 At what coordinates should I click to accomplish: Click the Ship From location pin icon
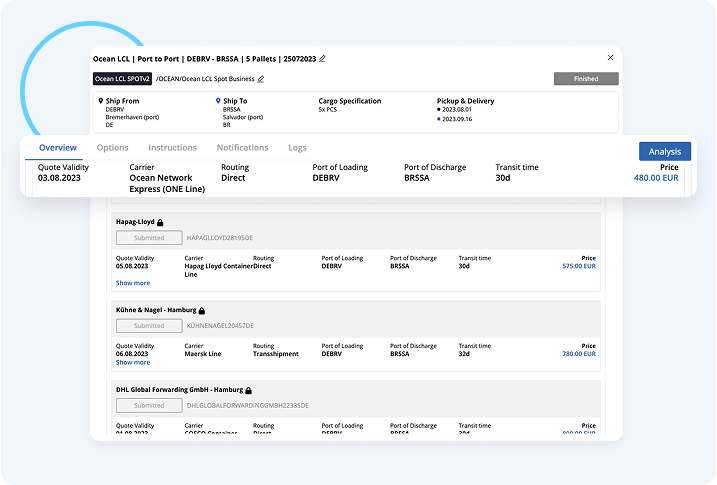(100, 101)
